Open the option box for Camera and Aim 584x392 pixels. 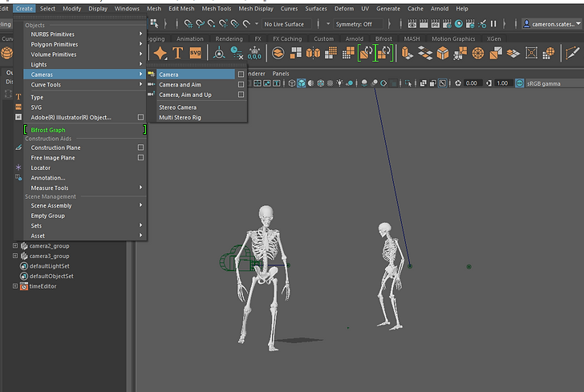click(241, 84)
